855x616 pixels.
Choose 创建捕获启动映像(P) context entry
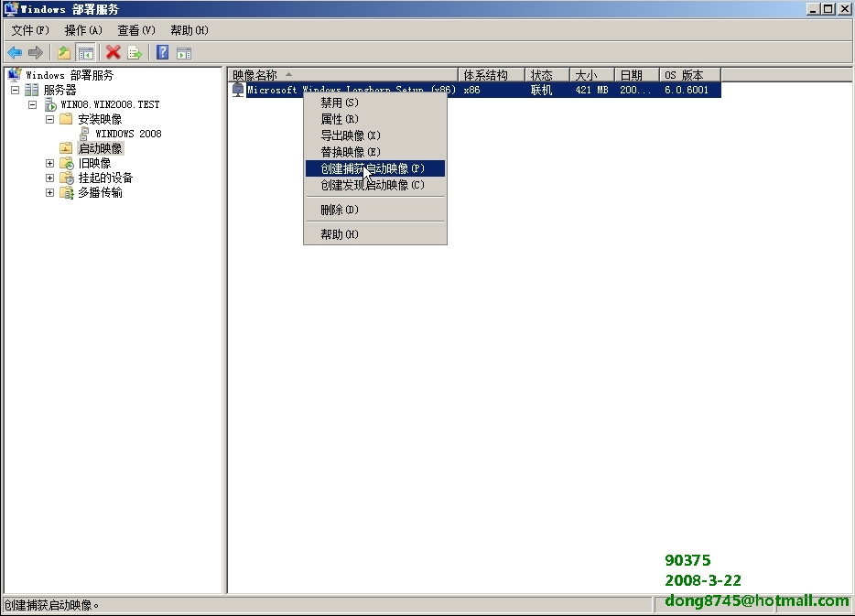coord(375,168)
